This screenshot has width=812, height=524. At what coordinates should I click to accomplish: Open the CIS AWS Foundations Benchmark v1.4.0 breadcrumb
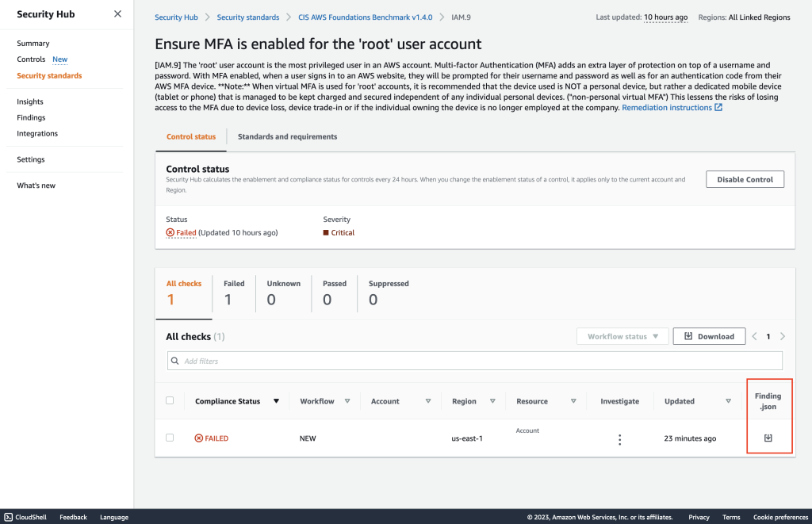point(365,17)
